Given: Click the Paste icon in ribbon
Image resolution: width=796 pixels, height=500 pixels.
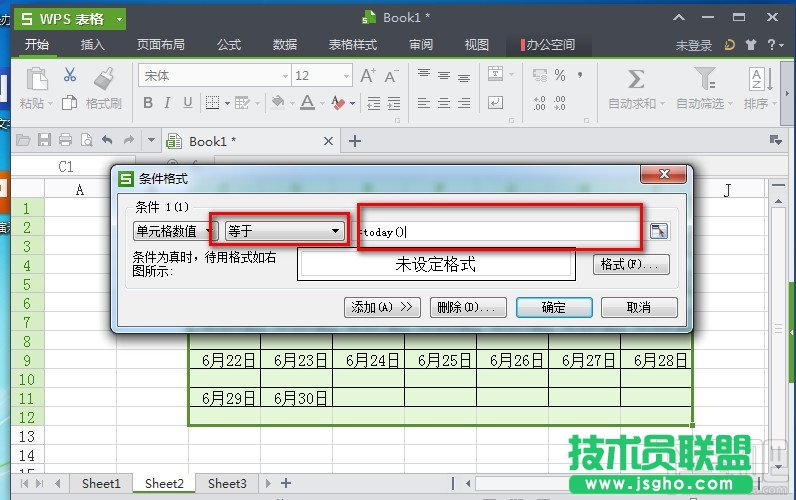Looking at the screenshot, I should [x=37, y=79].
